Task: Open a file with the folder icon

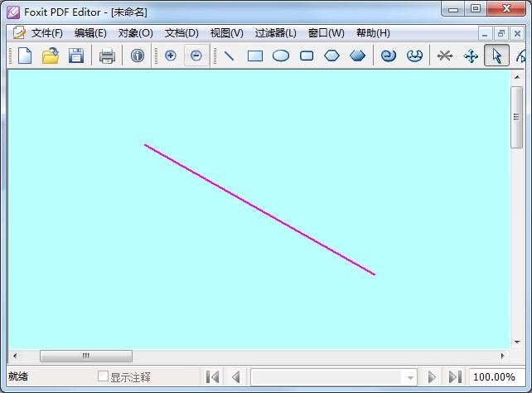Action: (x=51, y=56)
